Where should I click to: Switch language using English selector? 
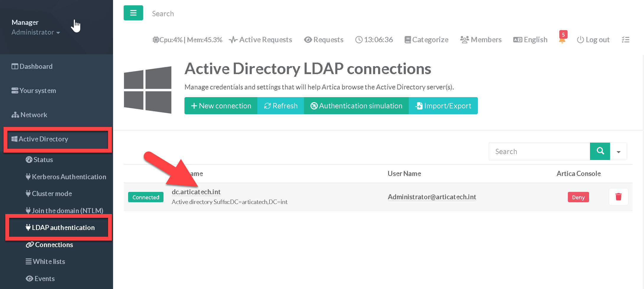point(530,40)
